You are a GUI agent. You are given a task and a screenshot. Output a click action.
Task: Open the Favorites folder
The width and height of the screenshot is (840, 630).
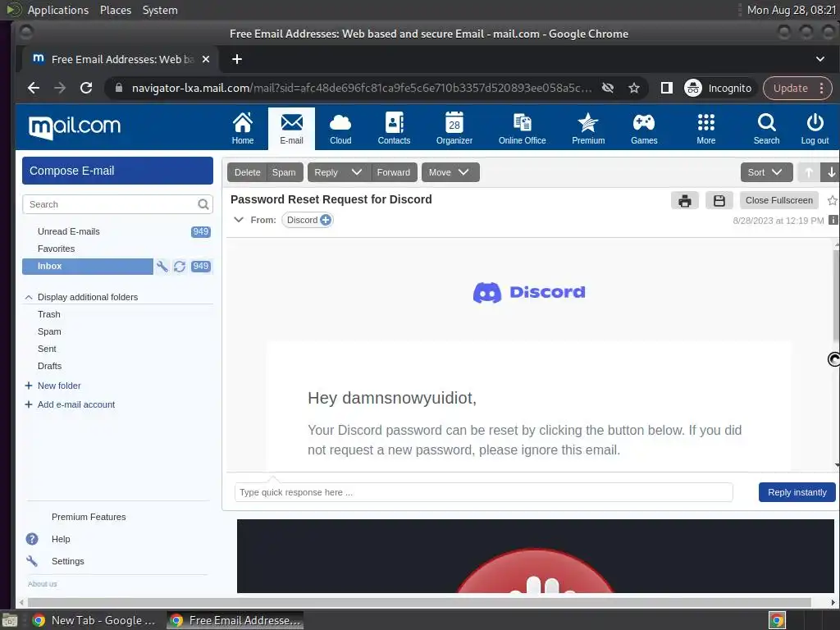(57, 249)
